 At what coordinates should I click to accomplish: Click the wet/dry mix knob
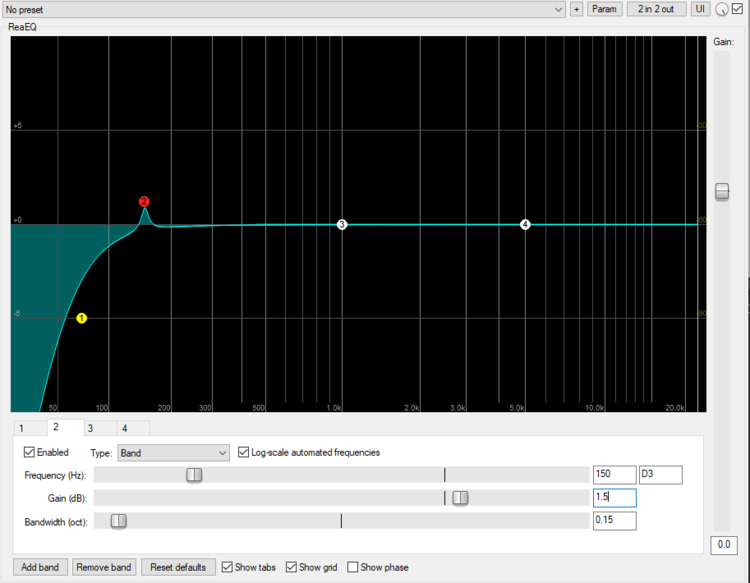(722, 9)
